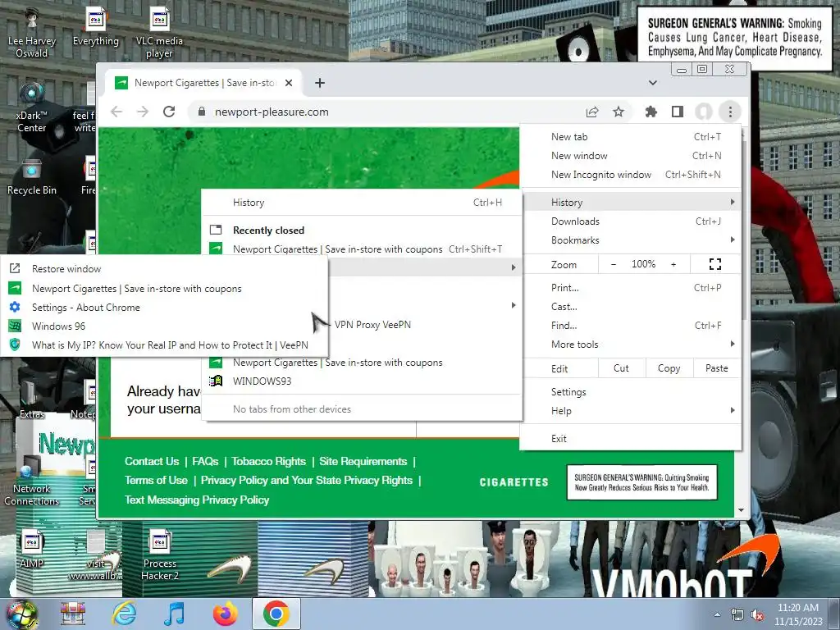840x630 pixels.
Task: Select the Recycle Bin desktop icon
Action: click(x=32, y=177)
